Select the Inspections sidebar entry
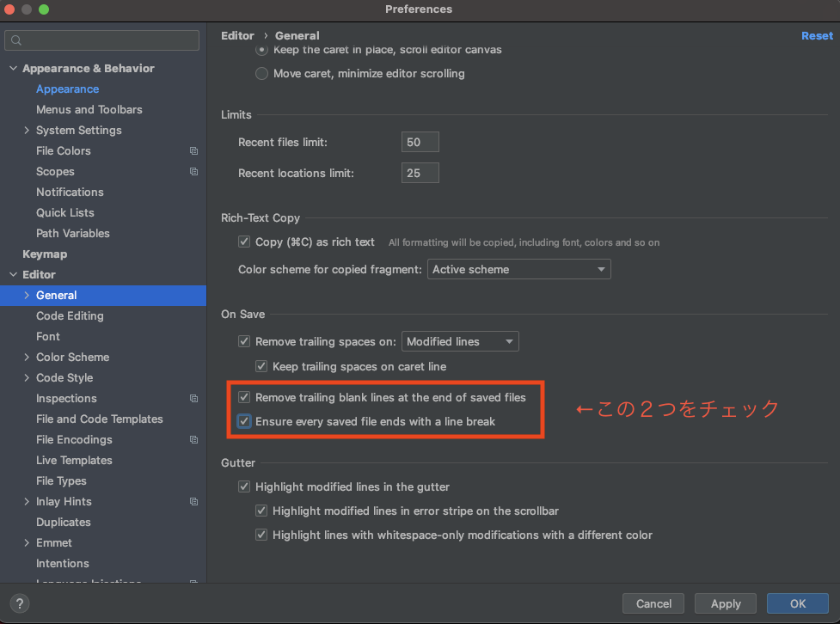840x624 pixels. [x=66, y=399]
